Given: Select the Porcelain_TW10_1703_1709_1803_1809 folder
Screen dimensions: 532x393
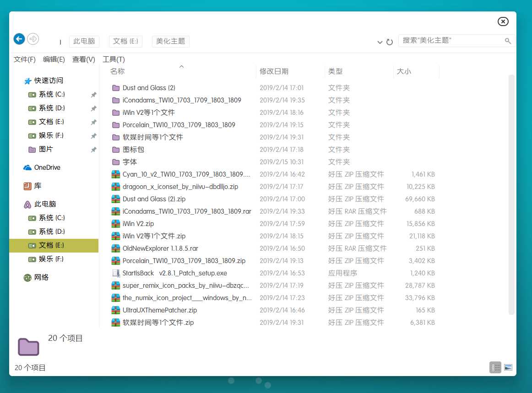Looking at the screenshot, I should [x=179, y=125].
